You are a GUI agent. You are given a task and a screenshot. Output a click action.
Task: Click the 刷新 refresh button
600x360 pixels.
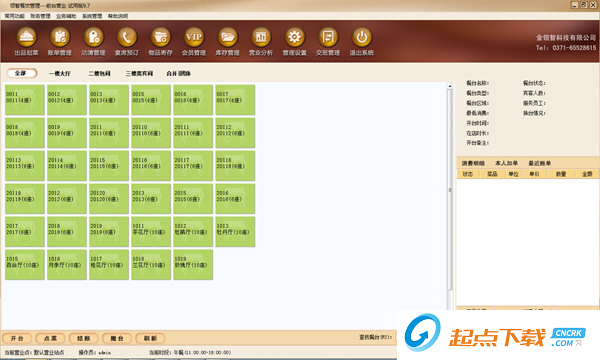[x=150, y=338]
